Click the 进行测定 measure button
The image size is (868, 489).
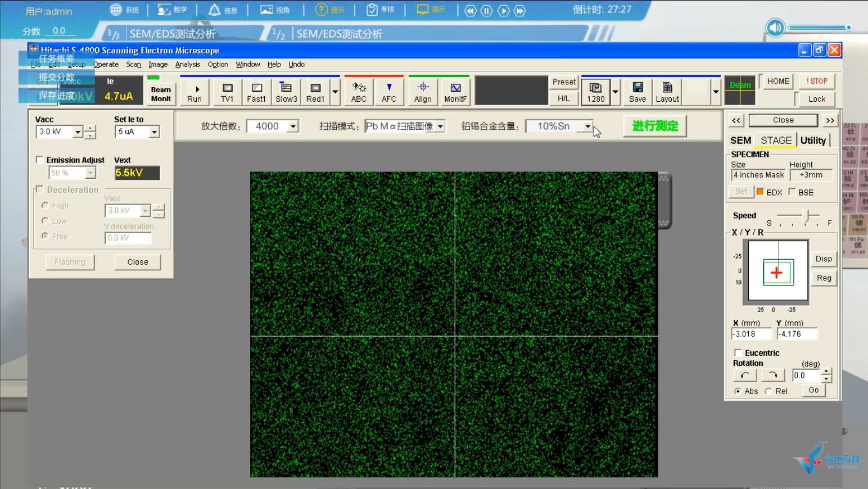pyautogui.click(x=655, y=126)
